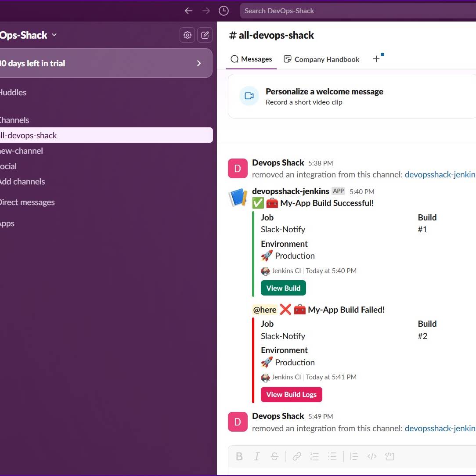Click Add channels in the sidebar
The width and height of the screenshot is (476, 476).
[22, 181]
